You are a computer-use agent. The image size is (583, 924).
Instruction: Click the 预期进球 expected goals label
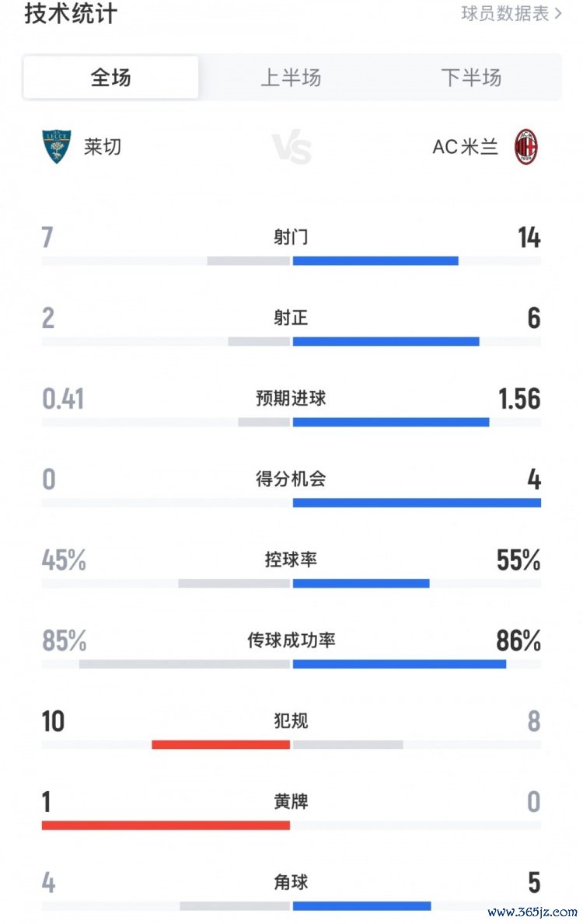pos(291,399)
